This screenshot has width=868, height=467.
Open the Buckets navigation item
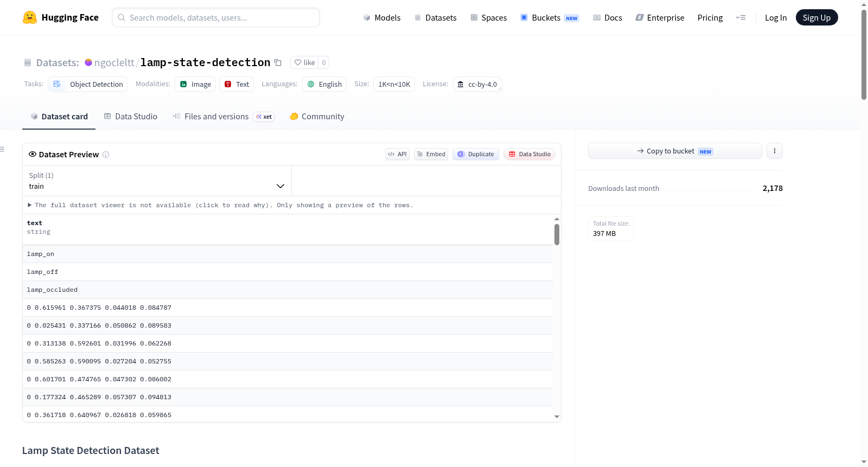[x=550, y=17]
